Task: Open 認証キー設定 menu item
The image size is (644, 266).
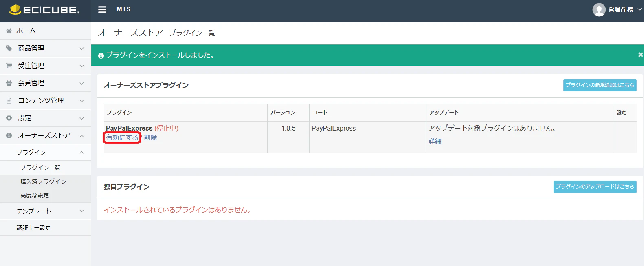Action: coord(34,228)
